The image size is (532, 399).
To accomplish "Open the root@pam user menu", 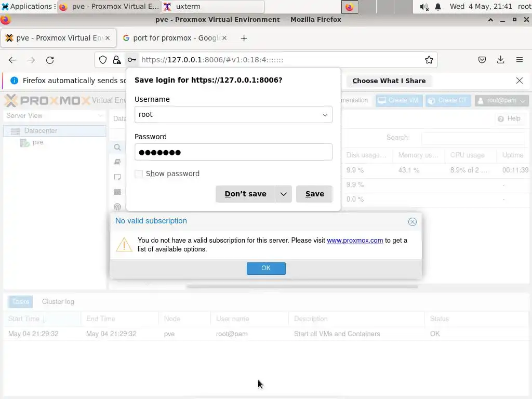I will 501,100.
